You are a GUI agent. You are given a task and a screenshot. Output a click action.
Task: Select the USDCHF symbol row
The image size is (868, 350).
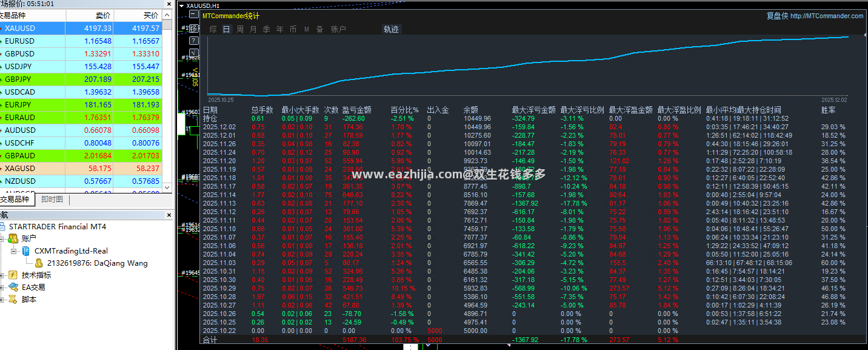(81, 143)
